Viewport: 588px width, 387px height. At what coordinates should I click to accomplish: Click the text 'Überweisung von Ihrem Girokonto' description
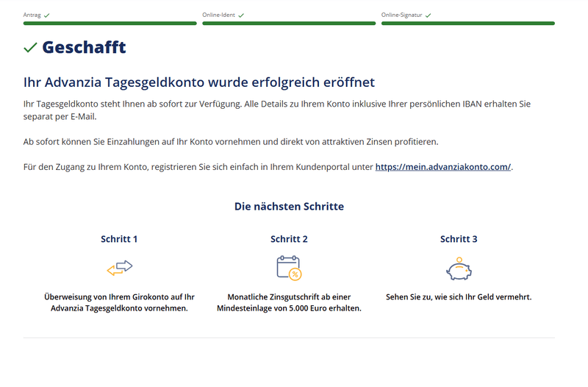click(119, 302)
